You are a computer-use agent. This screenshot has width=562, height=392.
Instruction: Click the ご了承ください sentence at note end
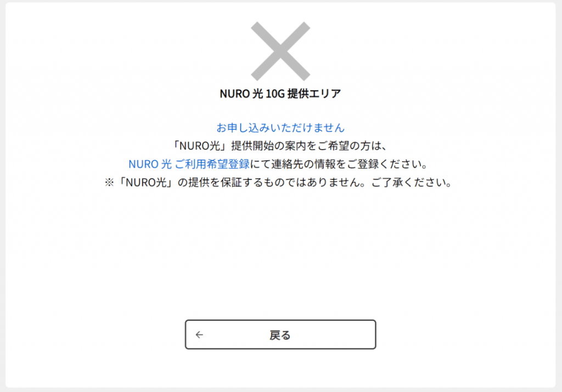412,182
